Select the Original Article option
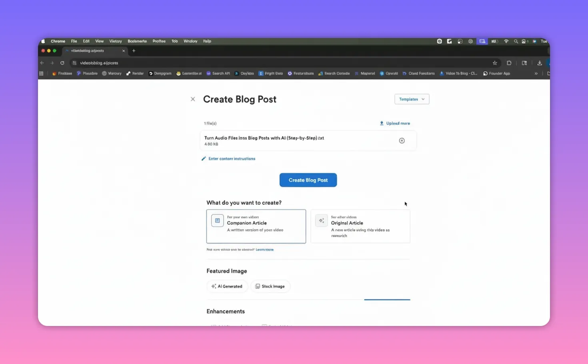 pos(360,226)
